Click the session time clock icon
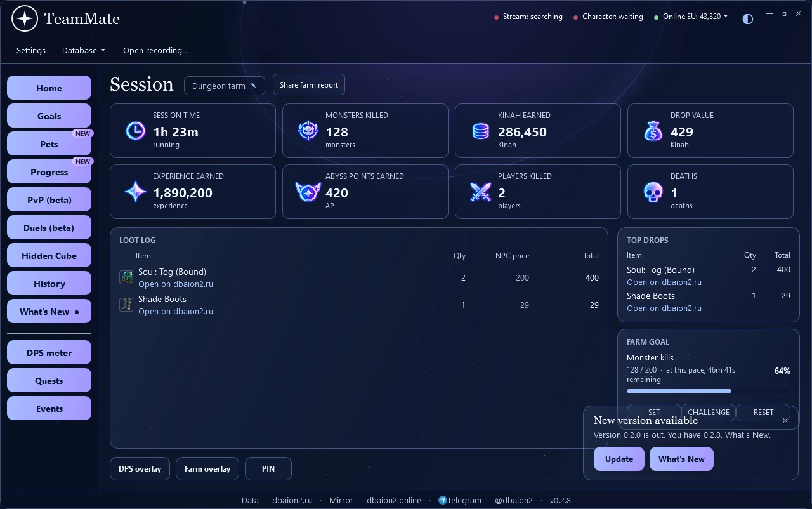This screenshot has width=812, height=509. coord(135,131)
